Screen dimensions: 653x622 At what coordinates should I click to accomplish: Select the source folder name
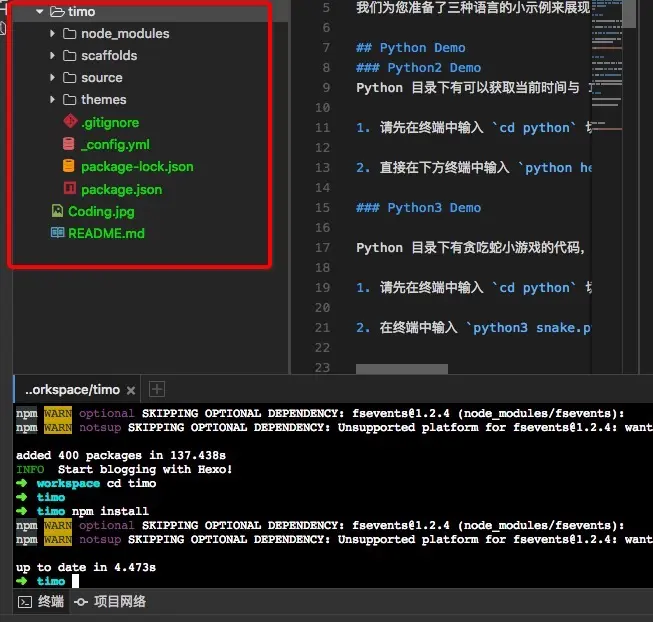[102, 77]
